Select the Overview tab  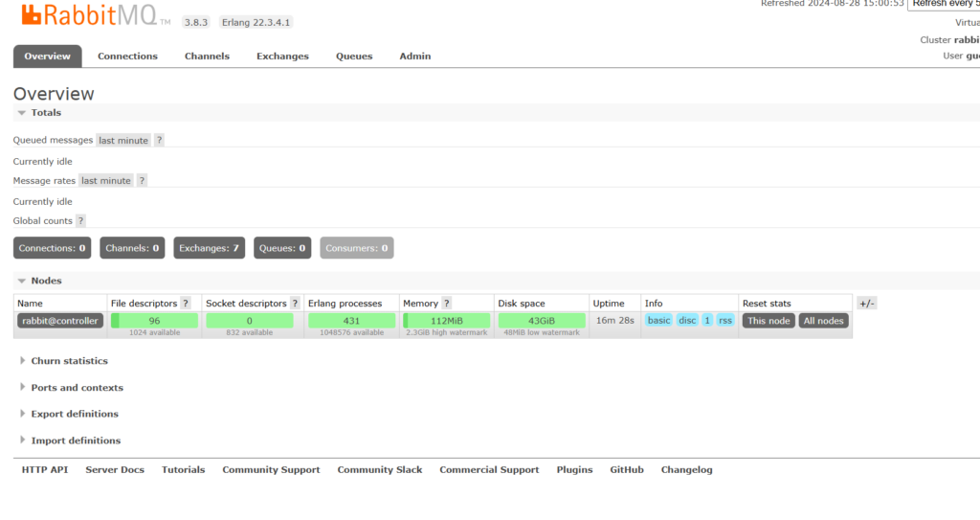coord(48,57)
